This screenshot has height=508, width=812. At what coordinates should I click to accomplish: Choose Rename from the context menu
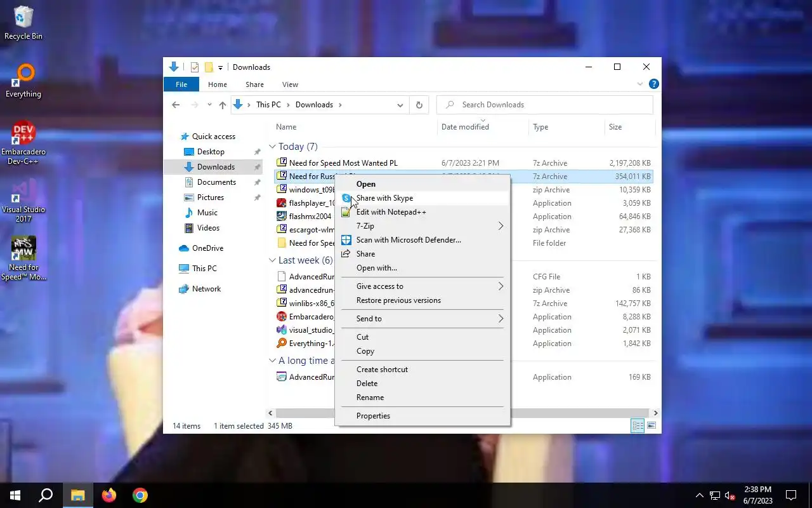click(422, 398)
